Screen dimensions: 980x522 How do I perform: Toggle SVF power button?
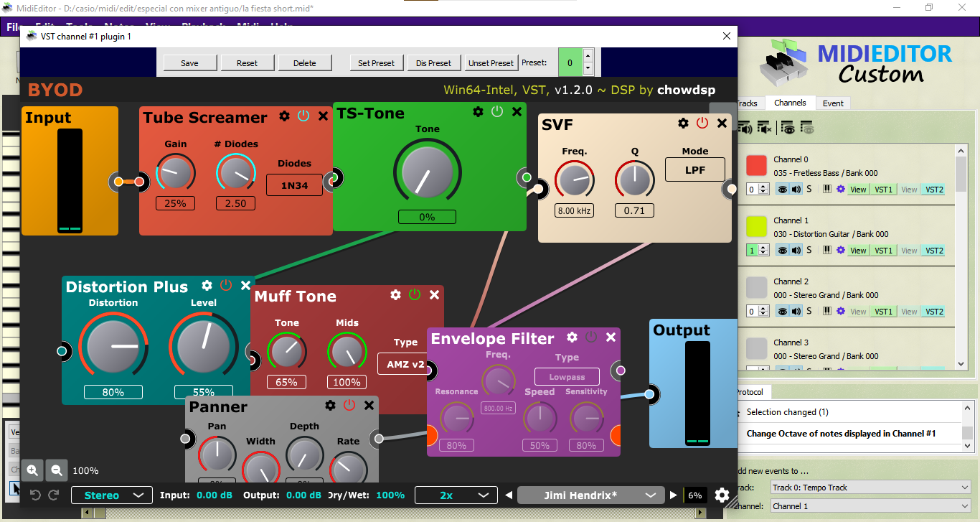pos(702,123)
